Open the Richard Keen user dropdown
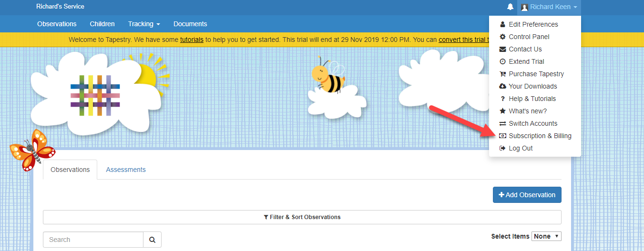Image resolution: width=644 pixels, height=251 pixels. point(549,7)
